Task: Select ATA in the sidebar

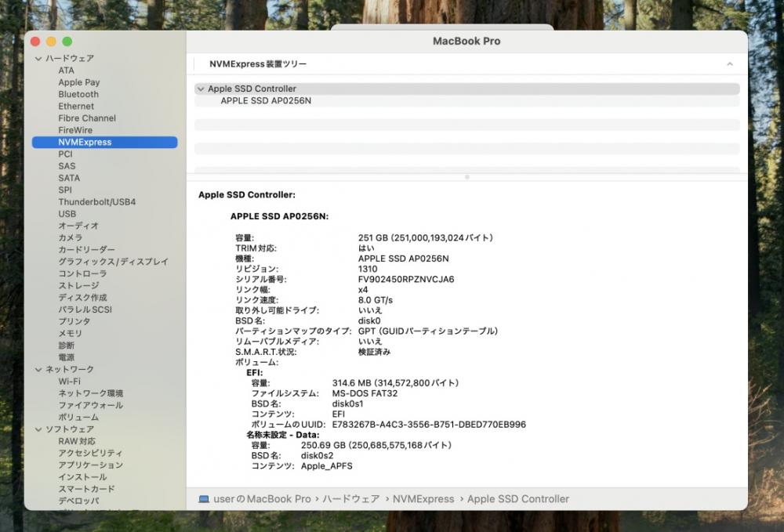Action: tap(66, 71)
